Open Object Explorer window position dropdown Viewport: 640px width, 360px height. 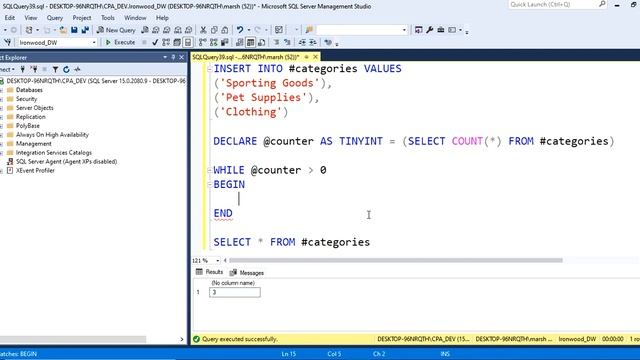(x=165, y=57)
